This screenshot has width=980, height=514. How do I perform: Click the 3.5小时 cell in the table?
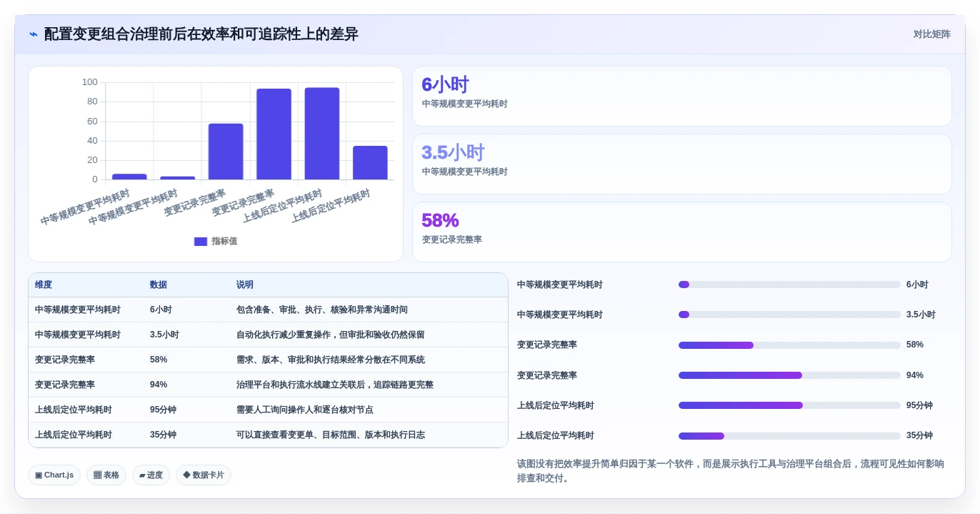pos(164,335)
